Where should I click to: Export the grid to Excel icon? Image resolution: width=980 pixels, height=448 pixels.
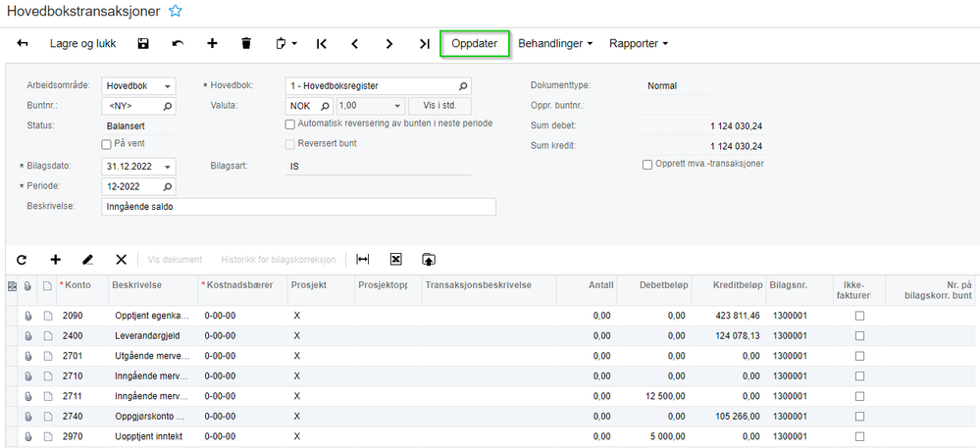[x=395, y=260]
